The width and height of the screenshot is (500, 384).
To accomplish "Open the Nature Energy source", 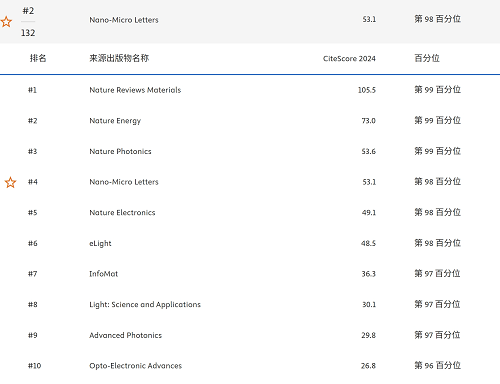I will 115,121.
